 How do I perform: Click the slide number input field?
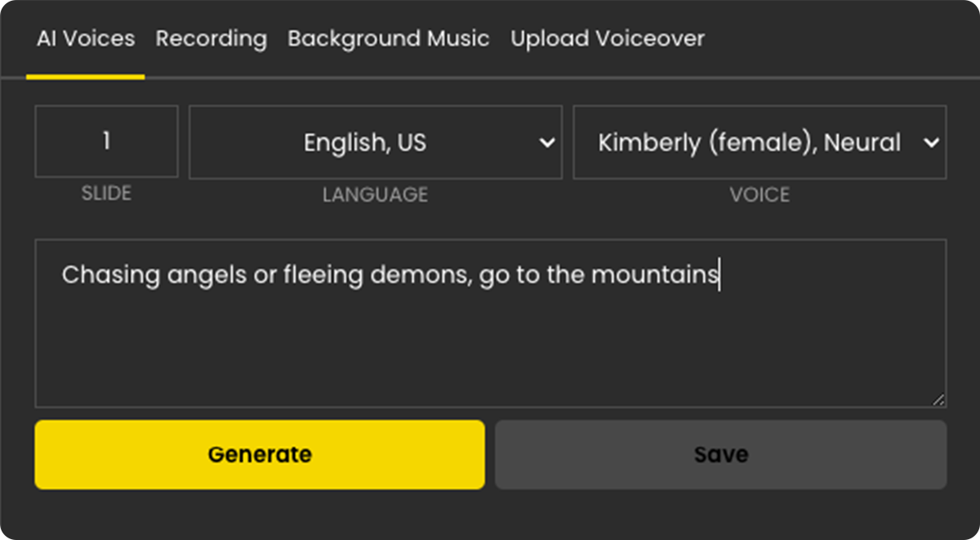[106, 142]
